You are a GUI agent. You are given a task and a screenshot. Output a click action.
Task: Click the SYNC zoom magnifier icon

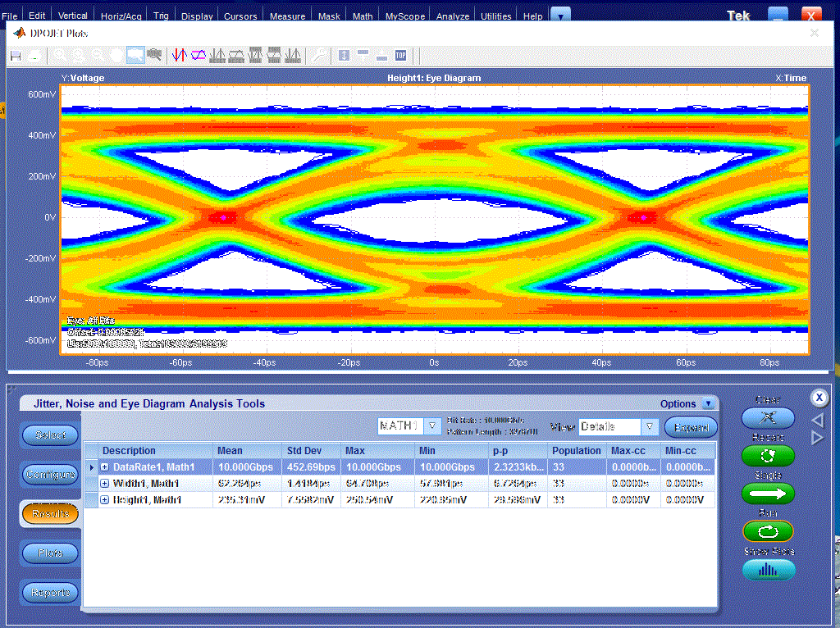coord(155,55)
